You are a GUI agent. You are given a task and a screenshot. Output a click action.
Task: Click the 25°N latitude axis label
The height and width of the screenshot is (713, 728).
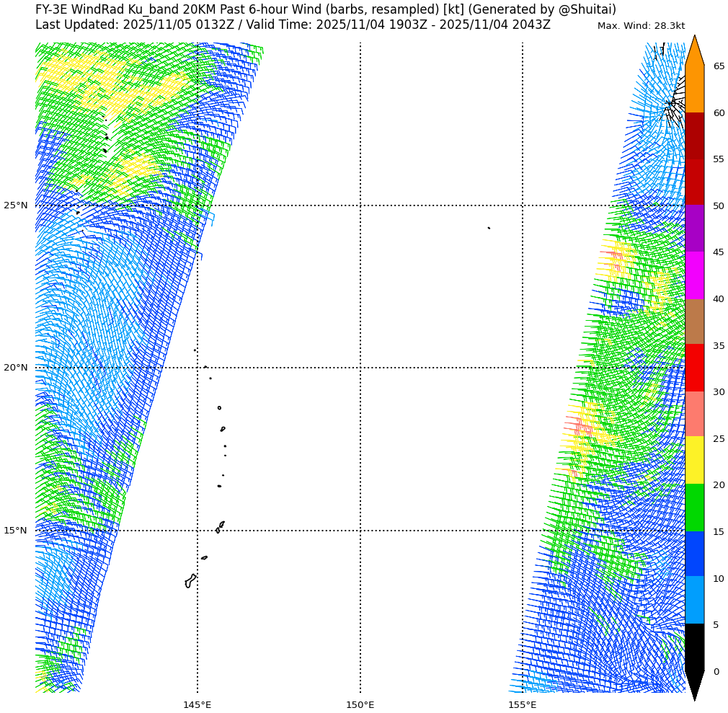pos(16,205)
